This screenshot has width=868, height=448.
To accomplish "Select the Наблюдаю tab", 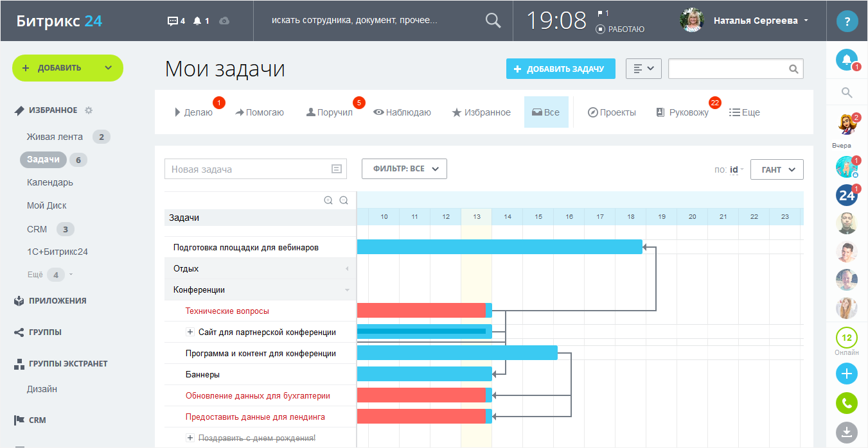I will click(402, 112).
